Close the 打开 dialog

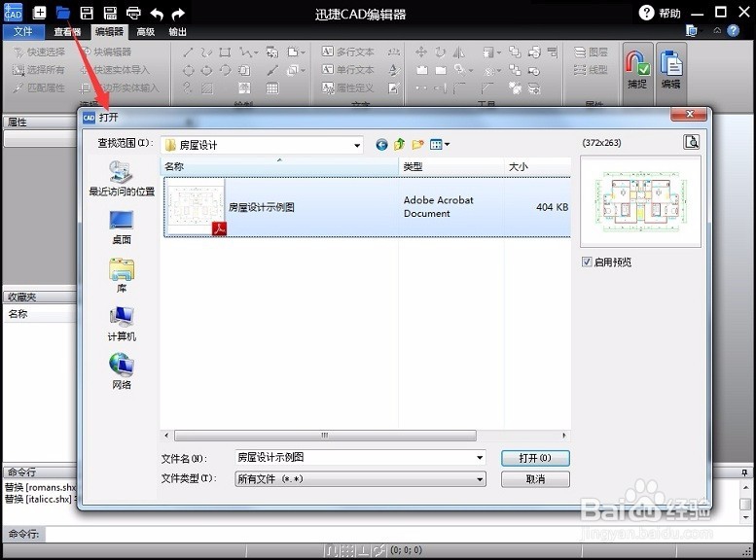689,114
